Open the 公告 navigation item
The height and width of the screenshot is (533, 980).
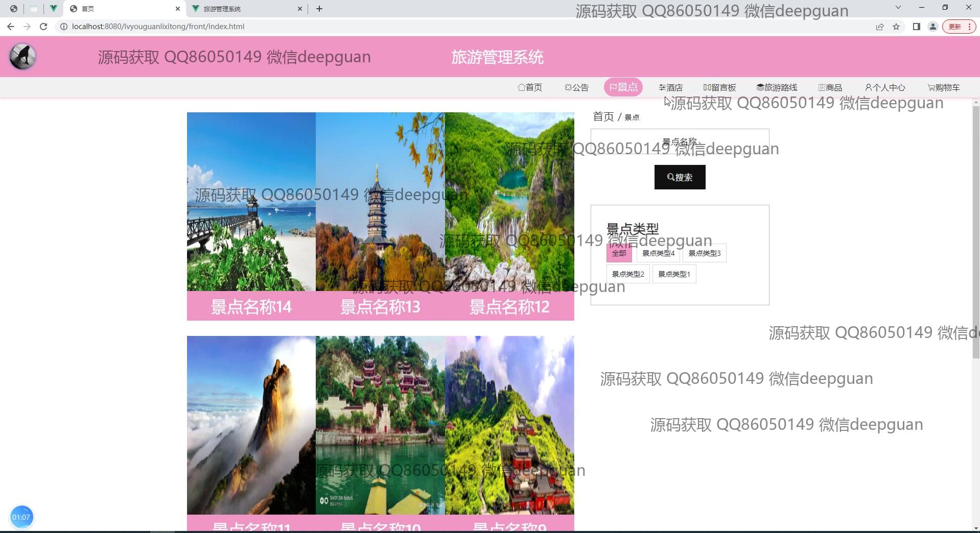576,87
